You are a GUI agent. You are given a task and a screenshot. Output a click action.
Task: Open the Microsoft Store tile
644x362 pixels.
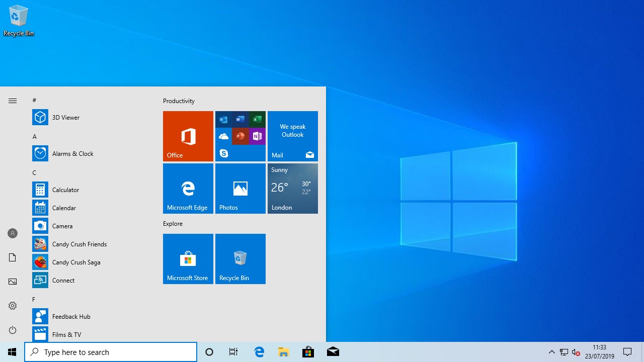click(188, 259)
